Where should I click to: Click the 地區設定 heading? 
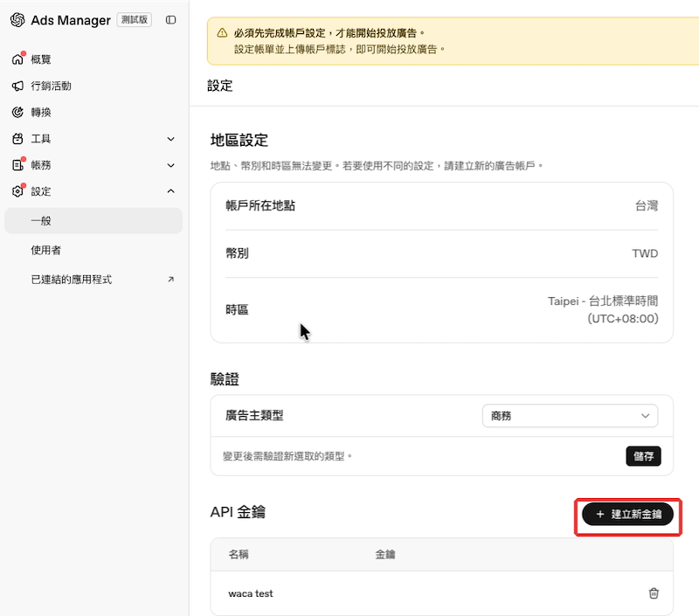tap(239, 140)
